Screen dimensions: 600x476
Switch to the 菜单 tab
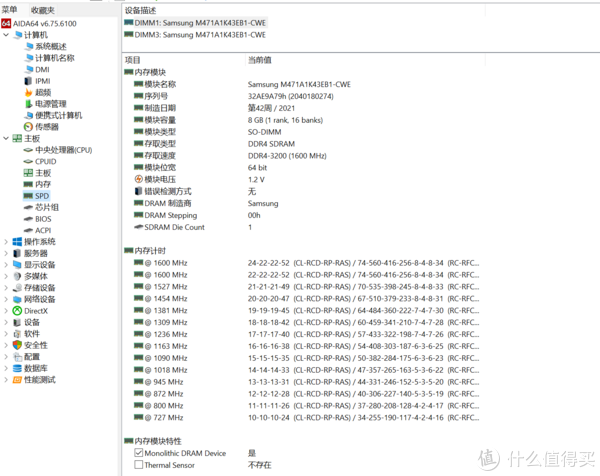pos(10,10)
